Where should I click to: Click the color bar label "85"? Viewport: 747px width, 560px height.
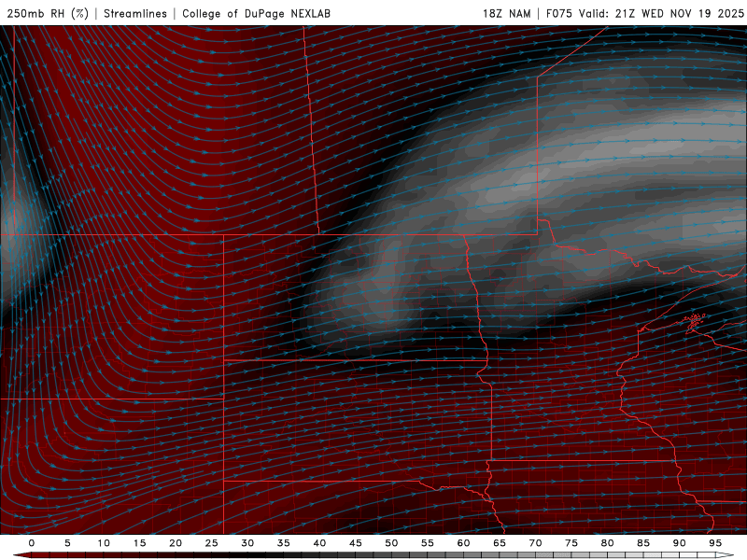coord(643,543)
